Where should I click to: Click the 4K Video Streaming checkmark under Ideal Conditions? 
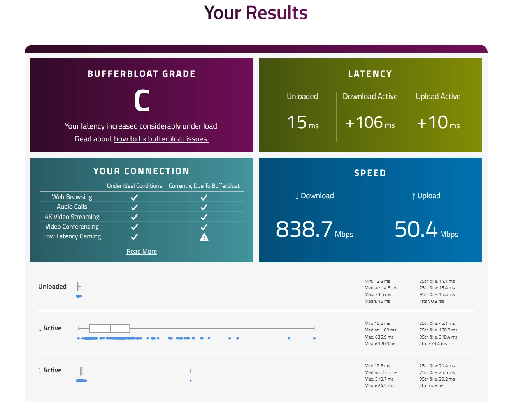point(134,217)
